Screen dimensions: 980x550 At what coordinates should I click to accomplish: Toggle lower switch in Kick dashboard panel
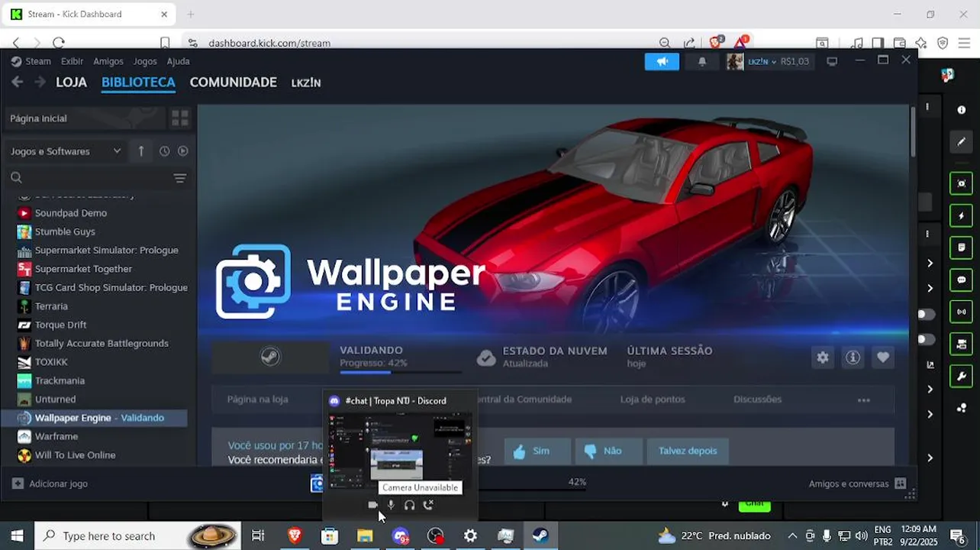[x=925, y=339]
